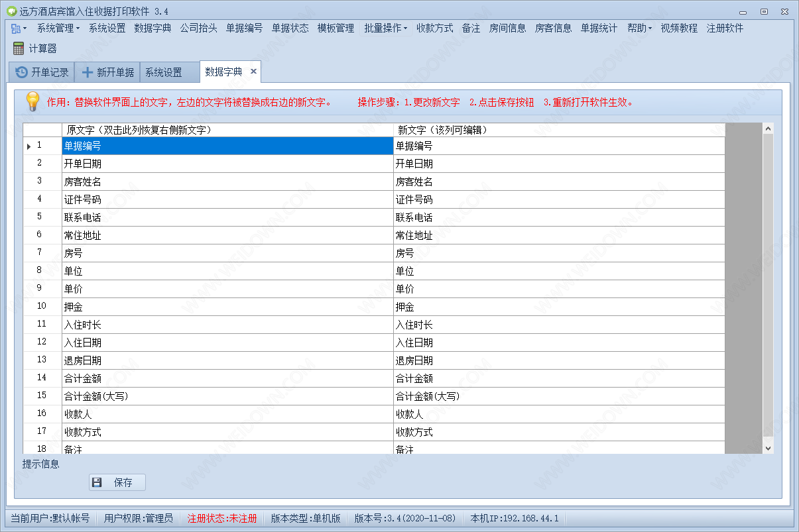Click the floppy disk save icon
Viewport: 799px width, 532px height.
pyautogui.click(x=97, y=482)
